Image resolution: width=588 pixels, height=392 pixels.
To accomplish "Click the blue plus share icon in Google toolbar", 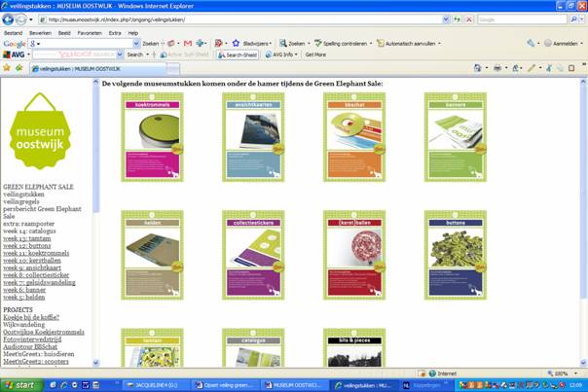I will tap(200, 44).
